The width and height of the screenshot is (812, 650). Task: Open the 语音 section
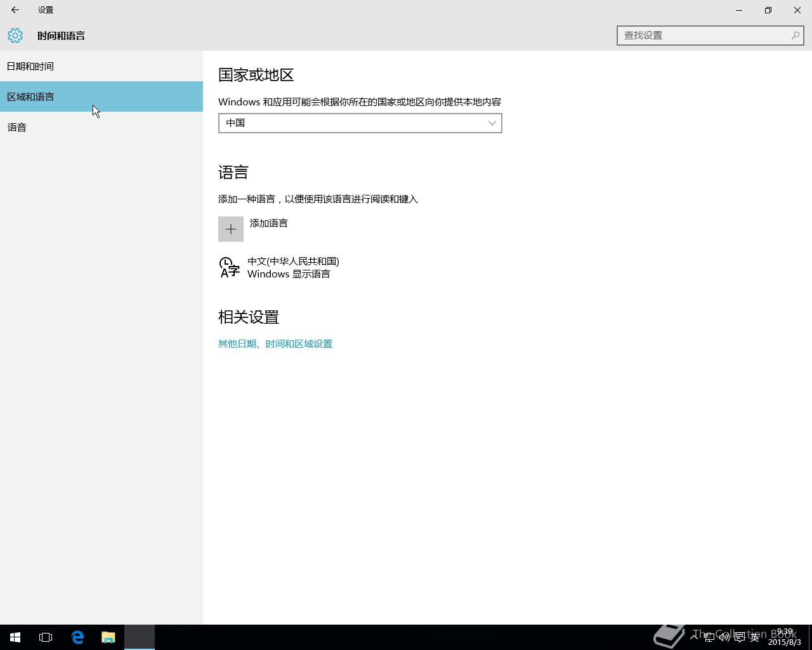(101, 127)
